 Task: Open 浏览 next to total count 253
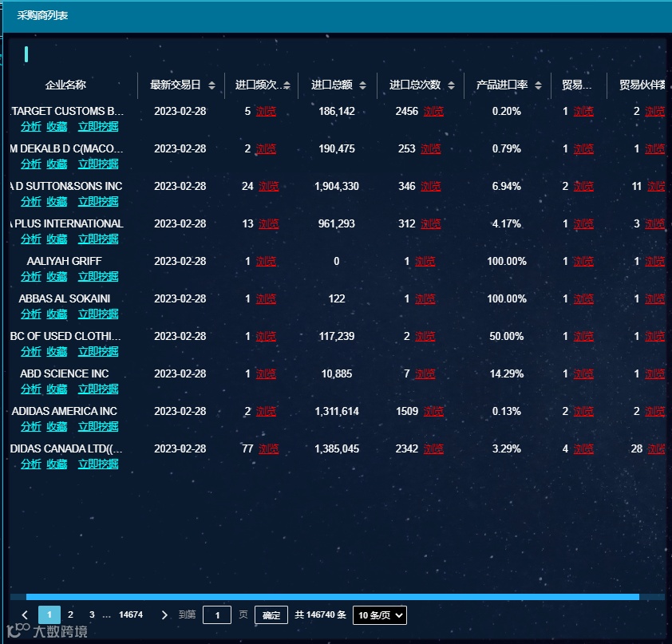click(431, 148)
